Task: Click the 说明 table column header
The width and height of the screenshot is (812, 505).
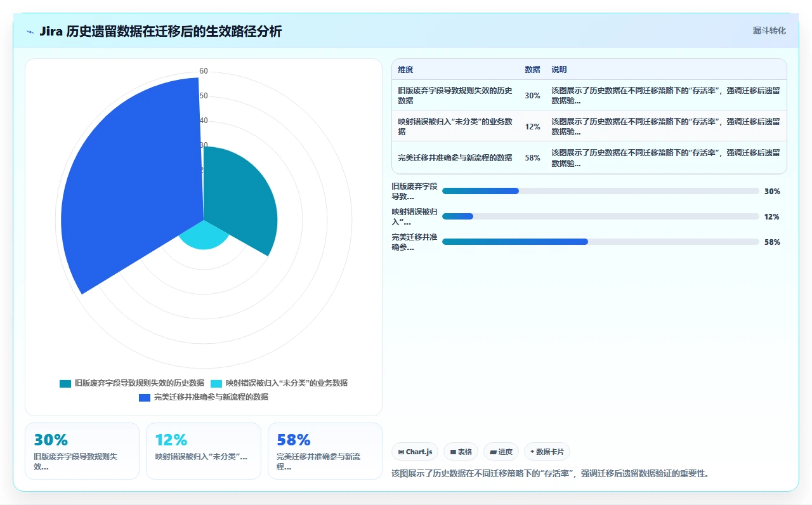Action: (x=559, y=70)
